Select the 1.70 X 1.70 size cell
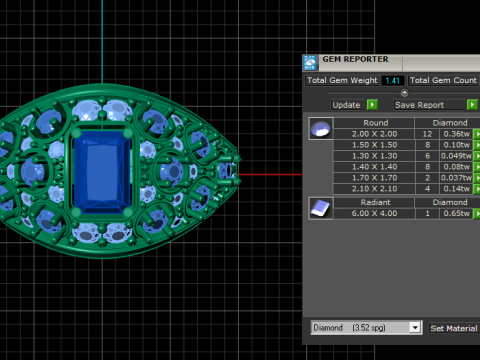This screenshot has width=480, height=360. (x=374, y=178)
